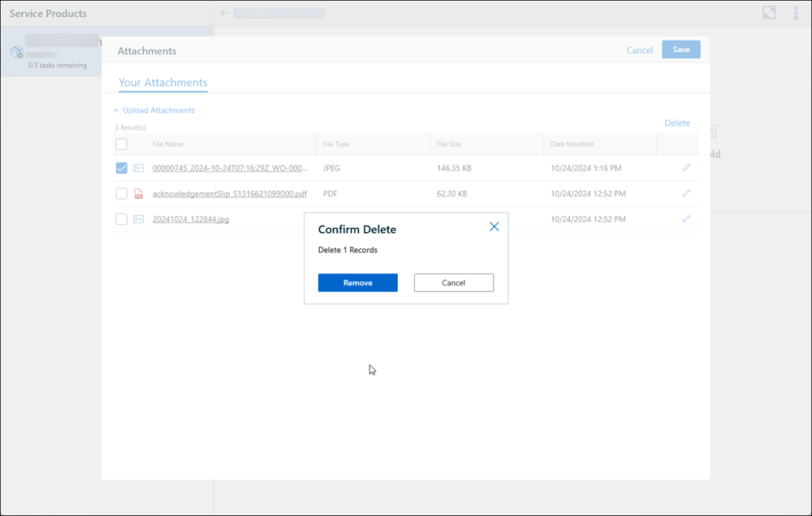Click the 62.30 KB file size cell

[451, 194]
